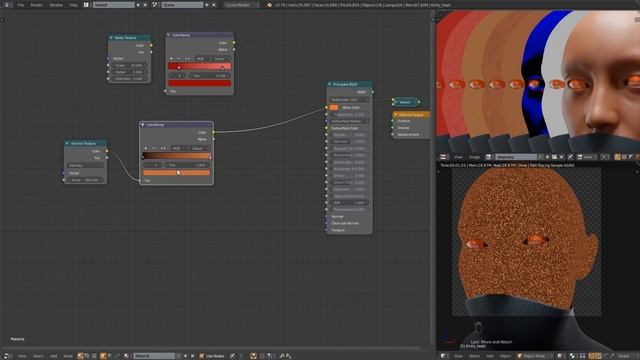
Task: Open the node editor Add menu
Action: pos(53,356)
